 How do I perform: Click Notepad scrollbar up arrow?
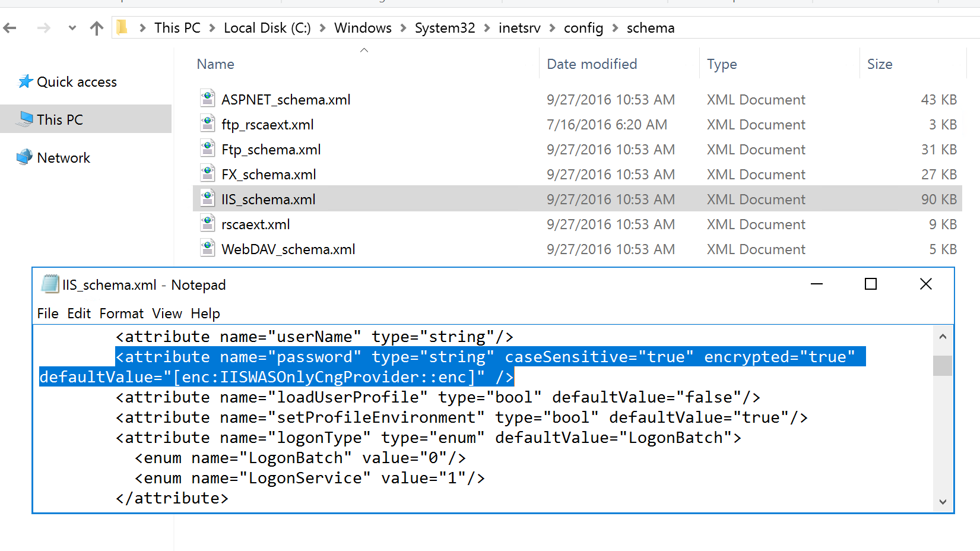[943, 337]
